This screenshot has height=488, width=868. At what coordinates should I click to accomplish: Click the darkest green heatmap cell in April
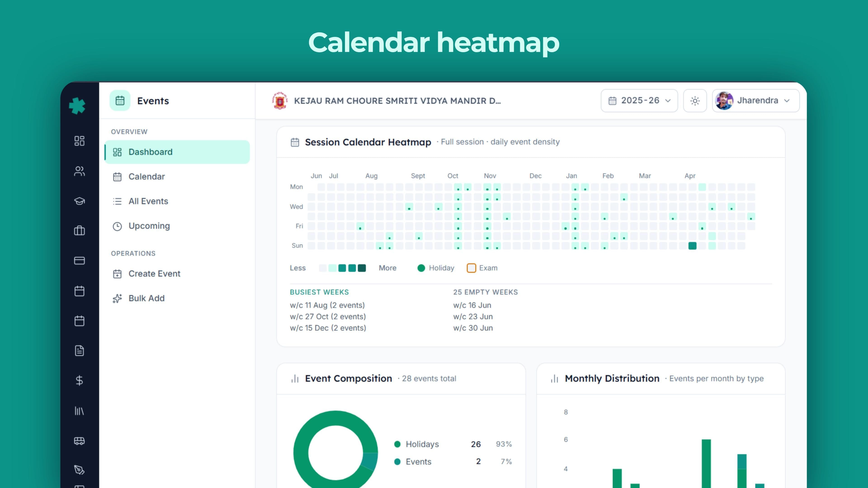pos(692,246)
